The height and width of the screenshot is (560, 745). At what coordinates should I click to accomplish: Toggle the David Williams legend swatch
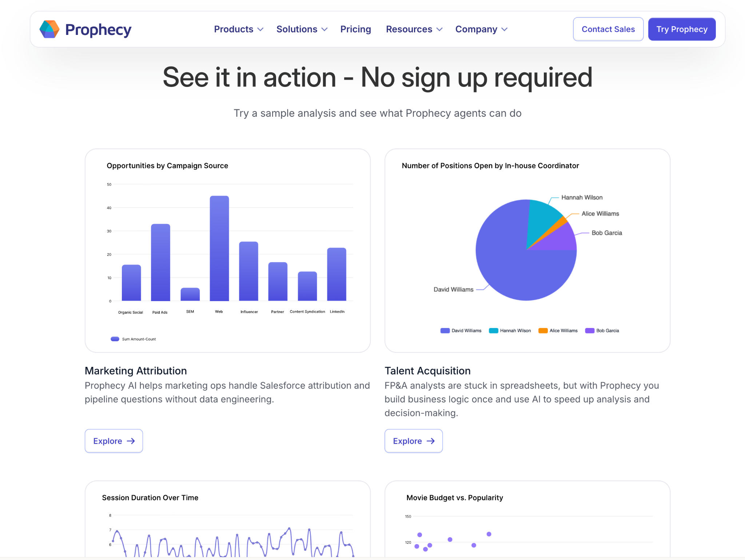pos(445,331)
